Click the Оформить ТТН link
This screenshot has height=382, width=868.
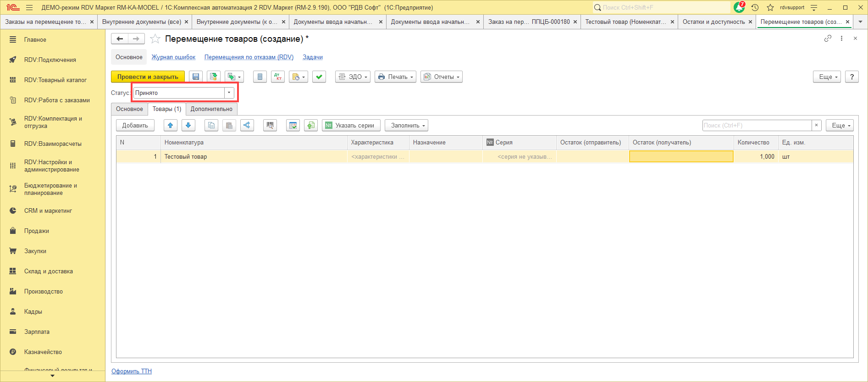(x=132, y=371)
